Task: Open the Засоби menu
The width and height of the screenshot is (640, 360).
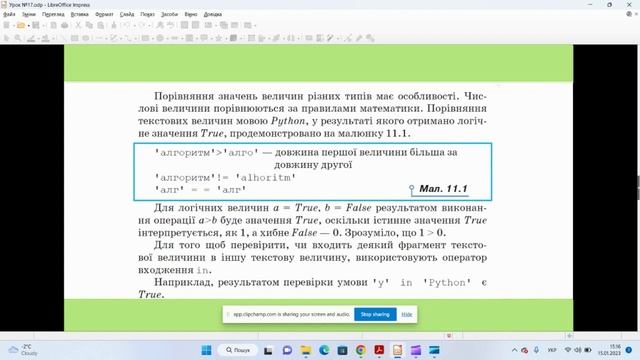Action: 169,14
